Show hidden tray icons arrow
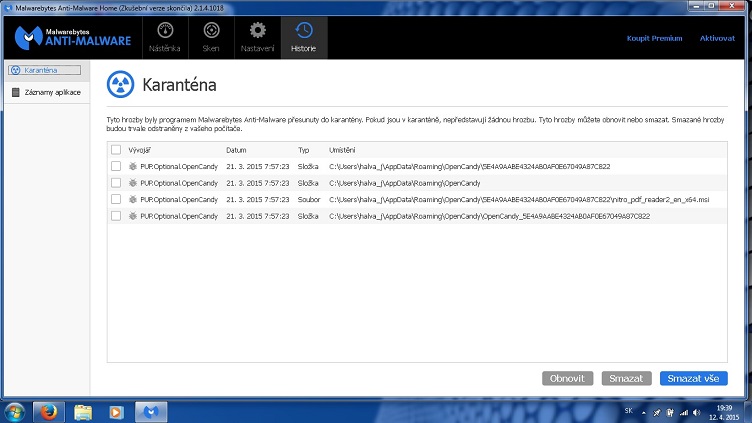The height and width of the screenshot is (423, 752). (x=644, y=413)
